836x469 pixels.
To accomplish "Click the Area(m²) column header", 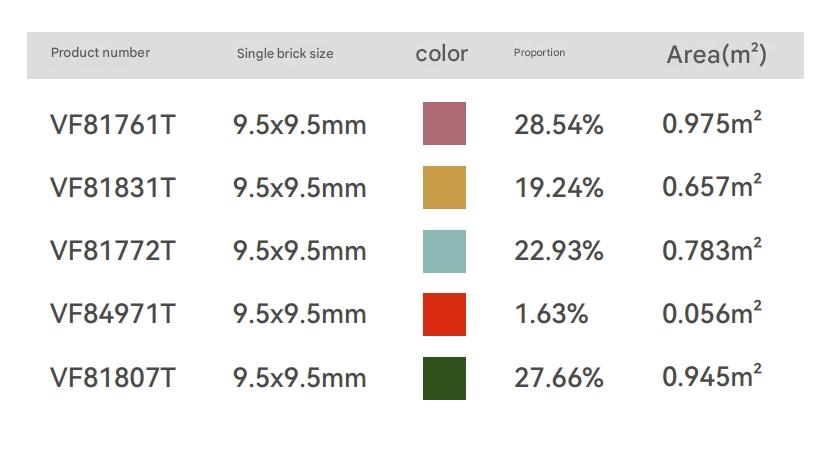I will (x=716, y=54).
